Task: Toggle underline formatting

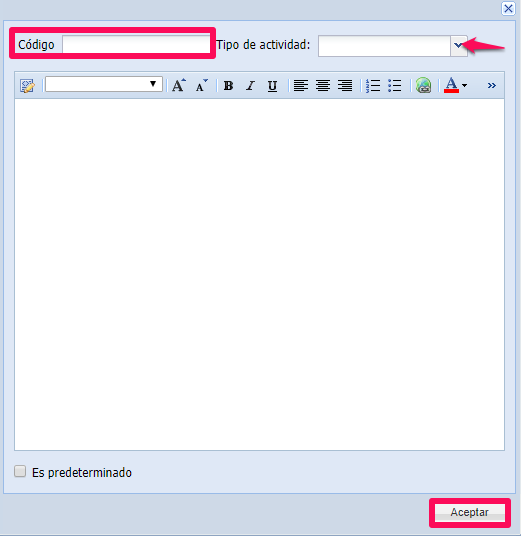Action: point(272,85)
